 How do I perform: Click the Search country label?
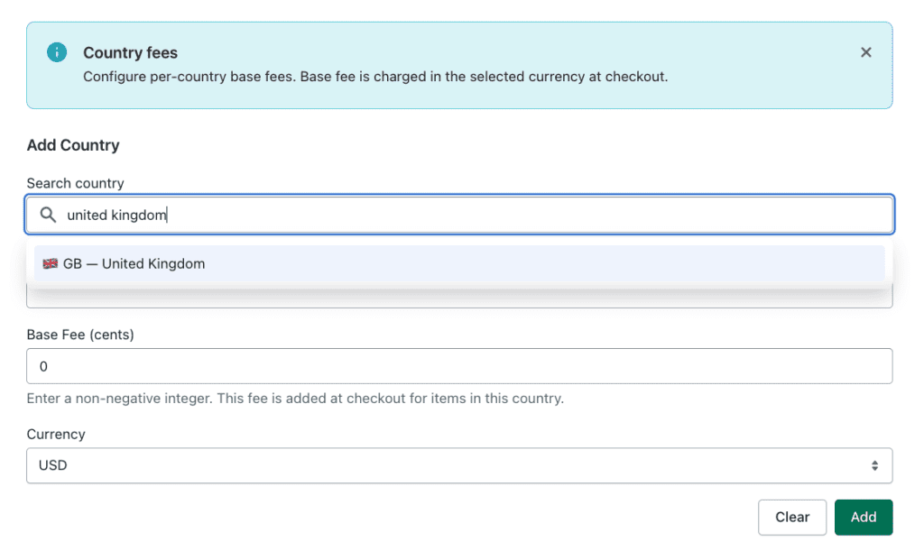75,183
